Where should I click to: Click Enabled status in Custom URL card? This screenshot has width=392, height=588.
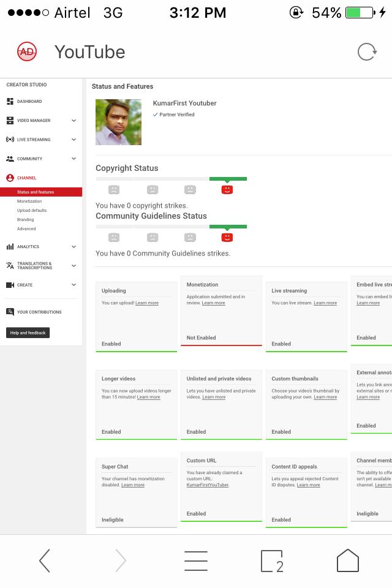coord(196,514)
